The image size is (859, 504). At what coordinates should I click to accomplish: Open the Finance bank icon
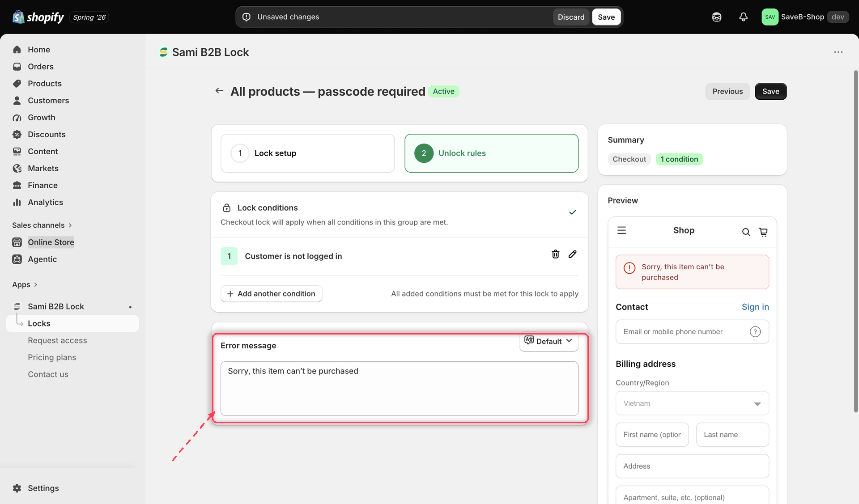point(17,186)
